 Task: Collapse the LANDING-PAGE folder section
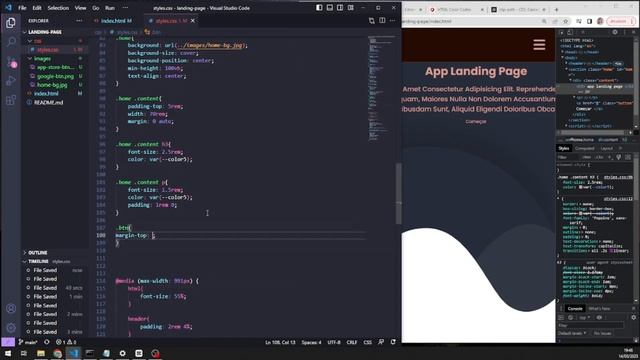pyautogui.click(x=55, y=32)
